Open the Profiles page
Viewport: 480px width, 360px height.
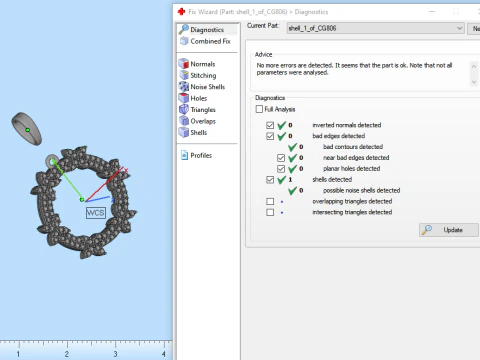click(x=201, y=155)
